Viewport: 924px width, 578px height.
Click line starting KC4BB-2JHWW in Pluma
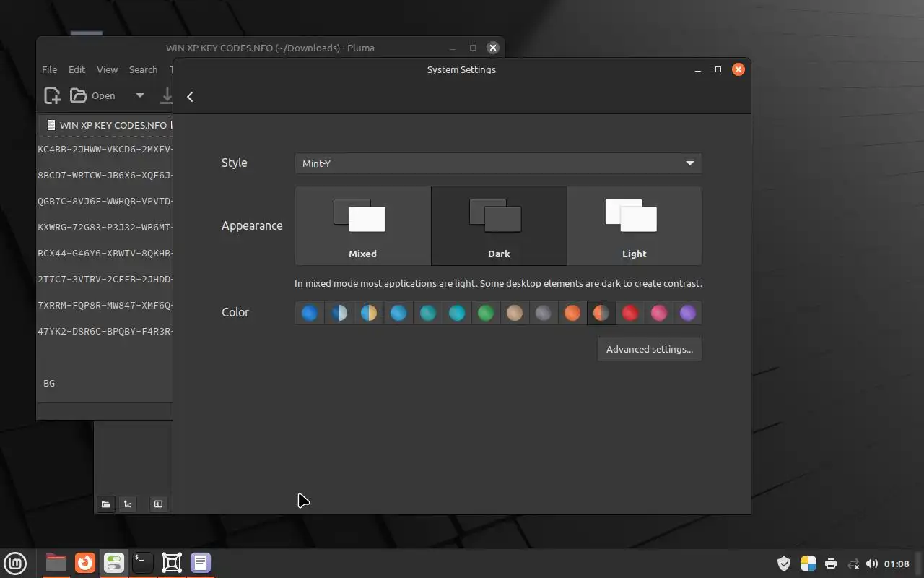(105, 149)
